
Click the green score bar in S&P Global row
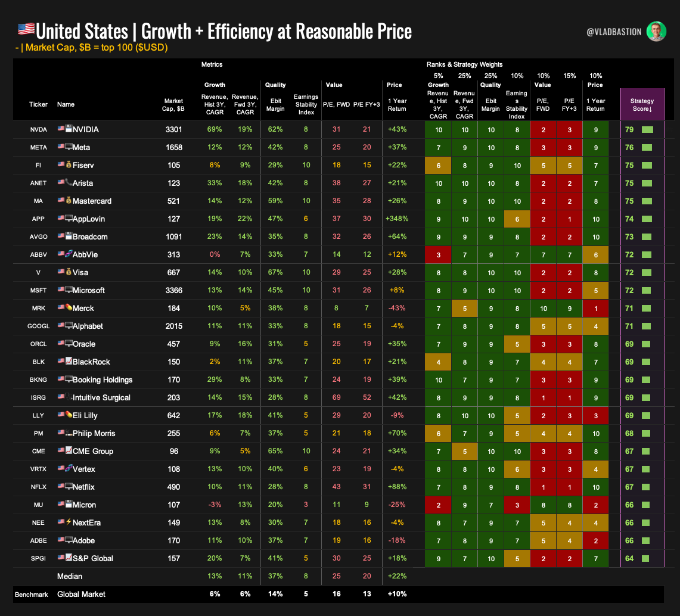[645, 558]
